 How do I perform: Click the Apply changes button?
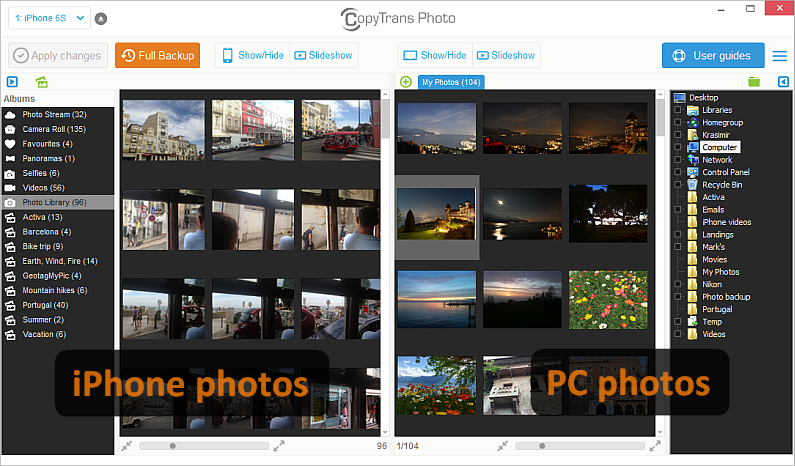point(58,55)
